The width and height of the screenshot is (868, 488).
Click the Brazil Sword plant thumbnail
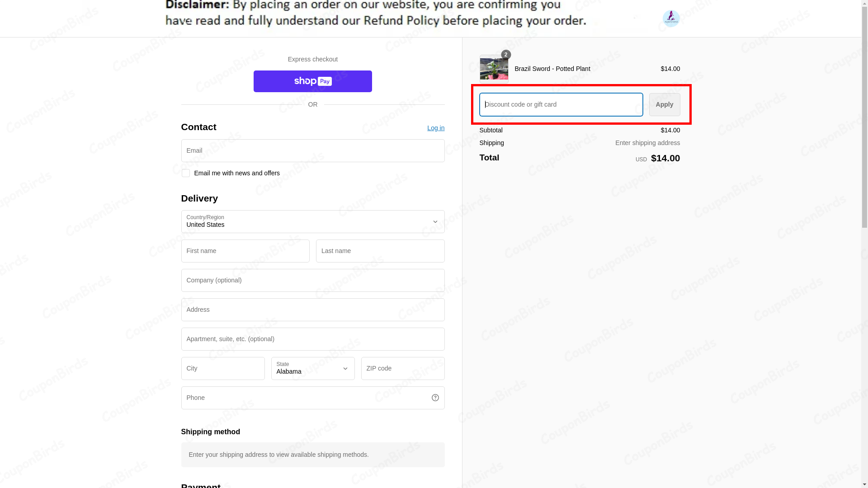(494, 70)
